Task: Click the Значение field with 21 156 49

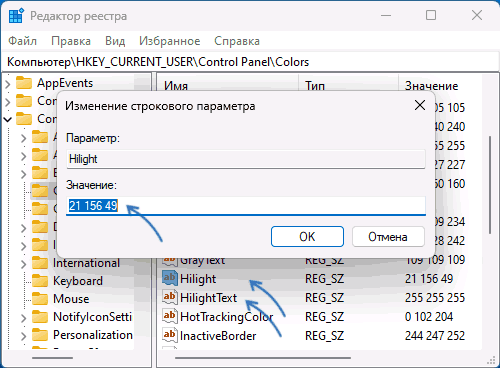Action: [246, 206]
